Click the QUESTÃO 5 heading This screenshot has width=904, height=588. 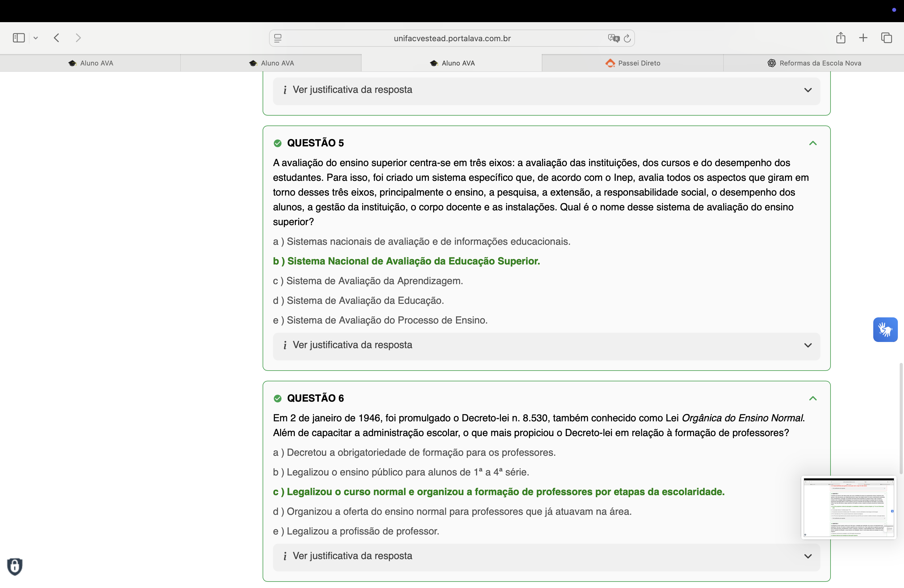point(315,143)
